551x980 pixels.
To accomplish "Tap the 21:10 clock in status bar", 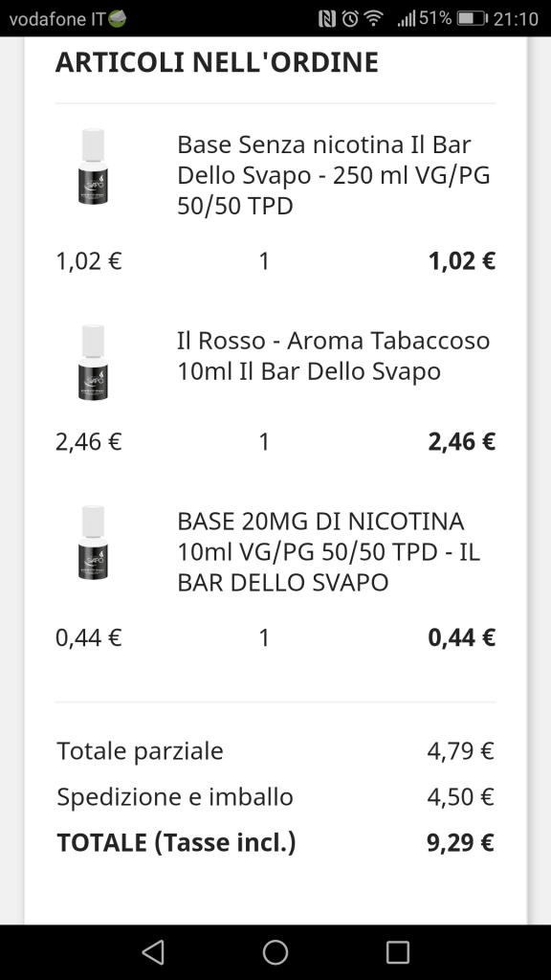I will (x=516, y=19).
